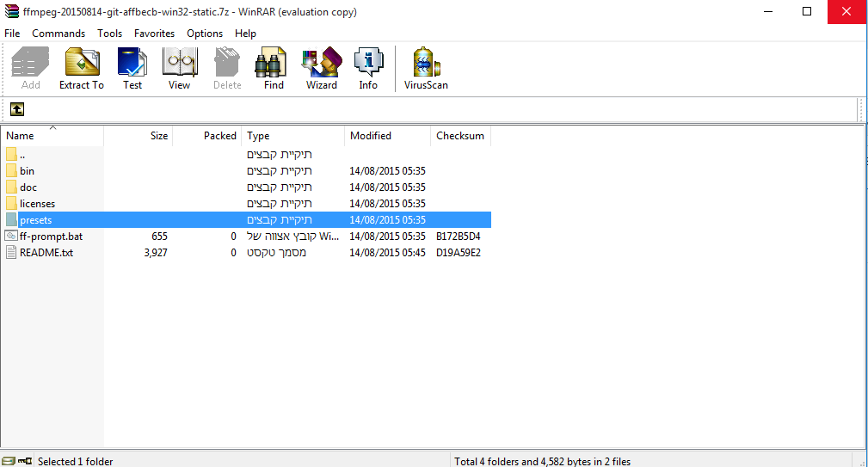
Task: Go up one level with arrow icon
Action: pyautogui.click(x=17, y=109)
